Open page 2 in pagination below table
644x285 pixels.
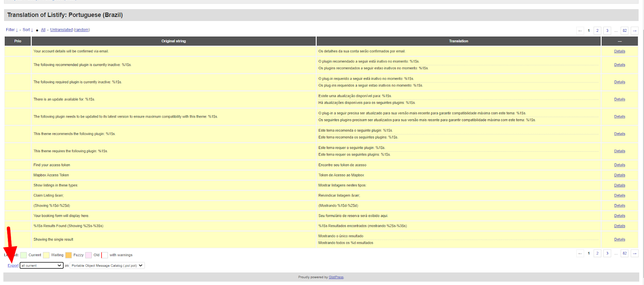pyautogui.click(x=597, y=253)
